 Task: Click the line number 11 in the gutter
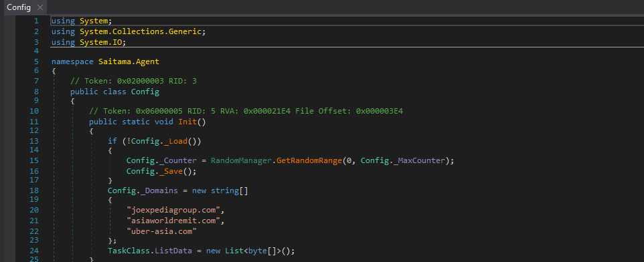pos(34,122)
